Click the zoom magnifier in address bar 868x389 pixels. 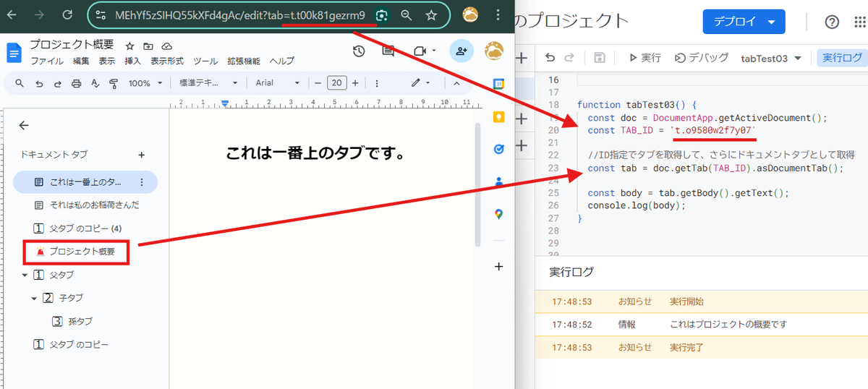[x=407, y=14]
